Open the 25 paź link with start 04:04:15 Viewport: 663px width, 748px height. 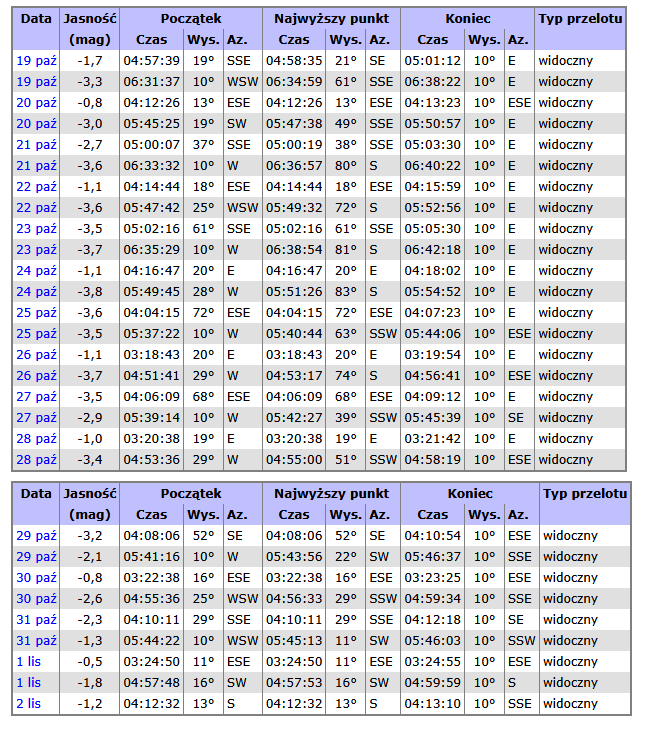point(36,312)
